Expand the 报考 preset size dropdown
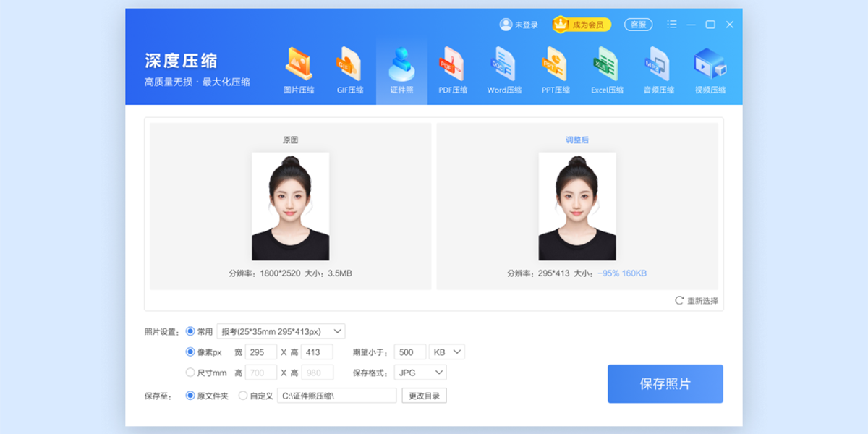This screenshot has height=434, width=868. (x=281, y=331)
